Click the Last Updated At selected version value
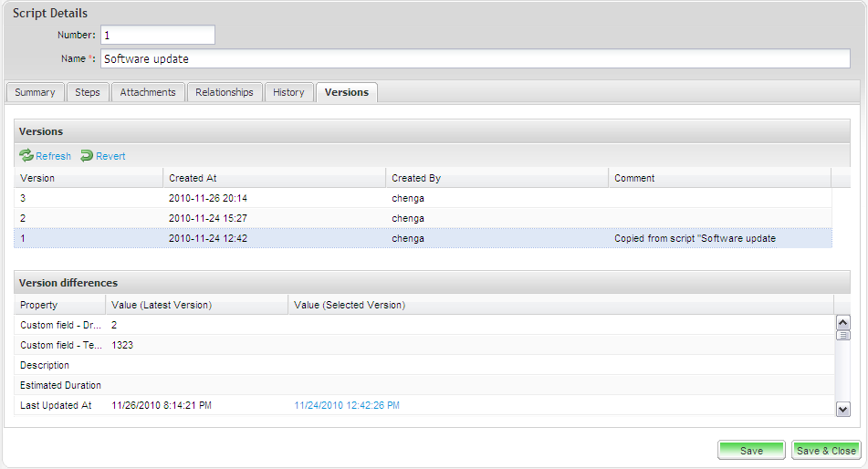Image resolution: width=868 pixels, height=469 pixels. click(347, 405)
